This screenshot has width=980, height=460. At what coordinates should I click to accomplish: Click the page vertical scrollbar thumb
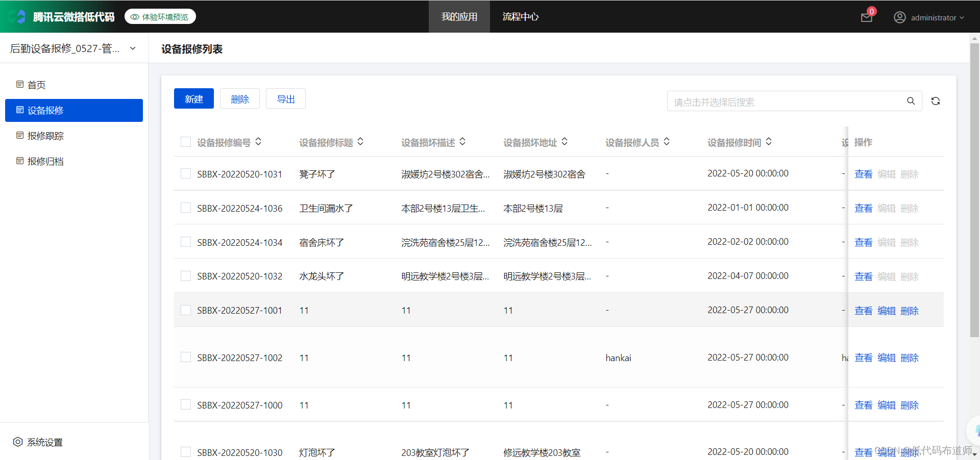(x=974, y=190)
